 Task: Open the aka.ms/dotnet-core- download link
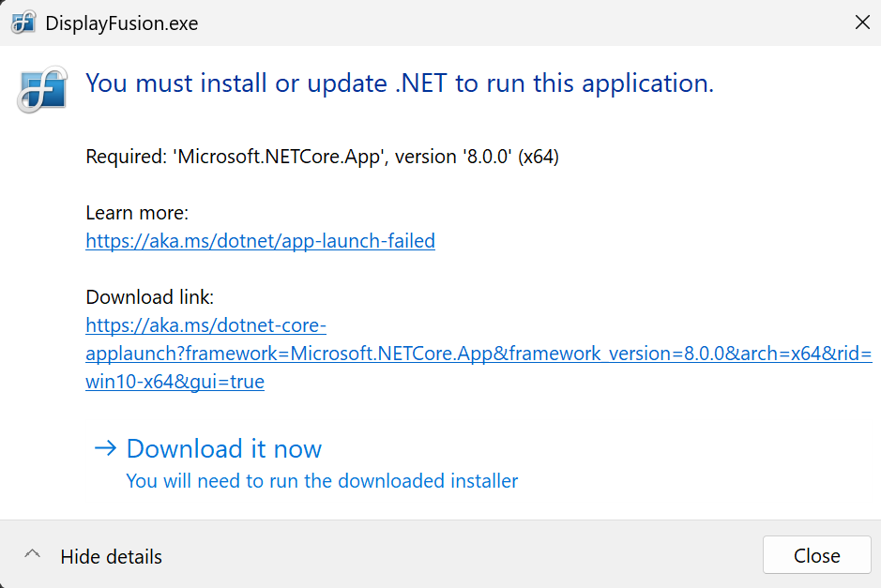[205, 325]
